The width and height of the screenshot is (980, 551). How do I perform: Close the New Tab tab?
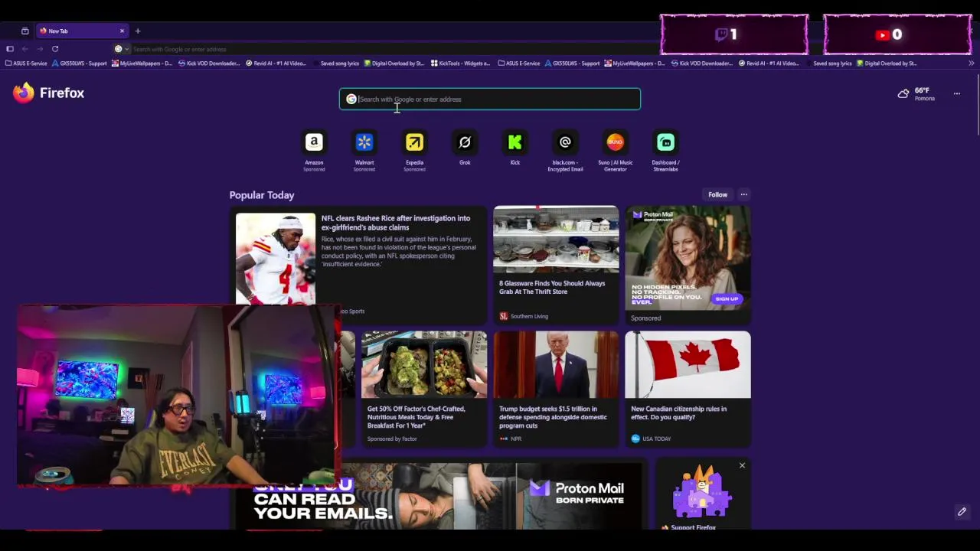[122, 31]
